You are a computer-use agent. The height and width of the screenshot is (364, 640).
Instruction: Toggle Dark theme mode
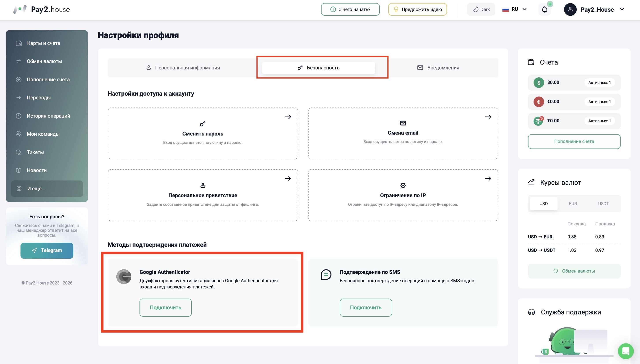(481, 9)
